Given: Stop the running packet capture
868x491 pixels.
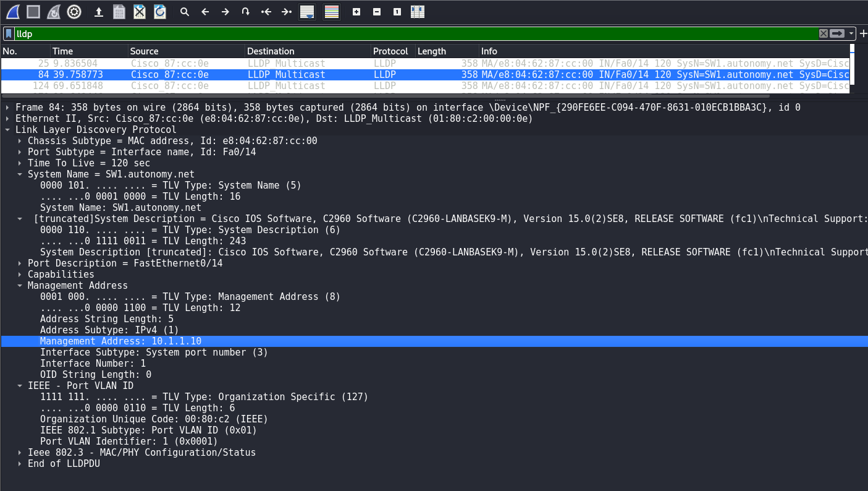Looking at the screenshot, I should (33, 12).
